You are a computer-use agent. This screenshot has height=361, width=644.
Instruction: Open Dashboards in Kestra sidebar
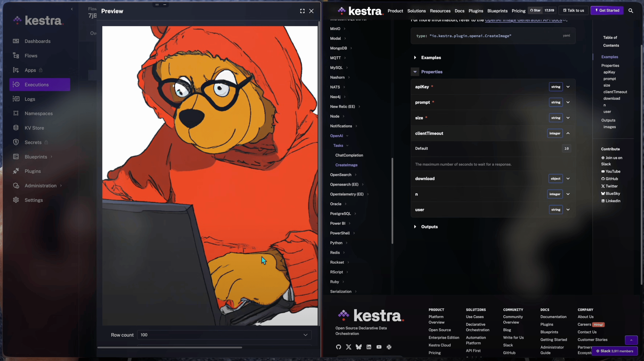coord(37,41)
